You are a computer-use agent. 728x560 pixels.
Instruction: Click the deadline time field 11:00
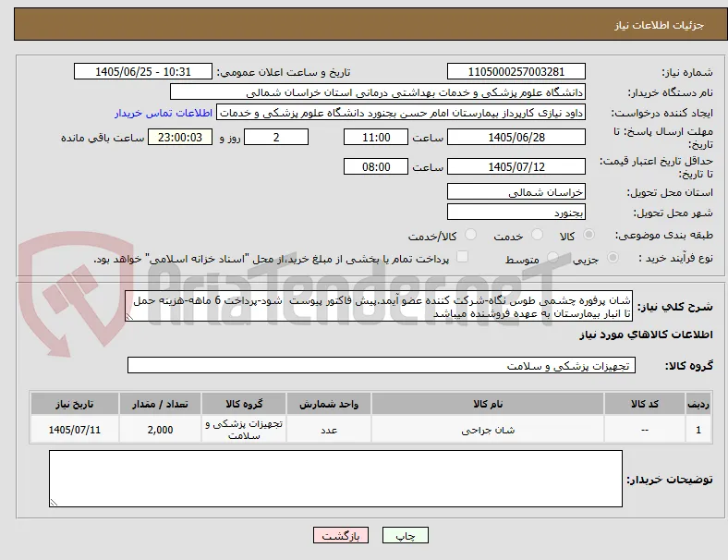coord(376,137)
